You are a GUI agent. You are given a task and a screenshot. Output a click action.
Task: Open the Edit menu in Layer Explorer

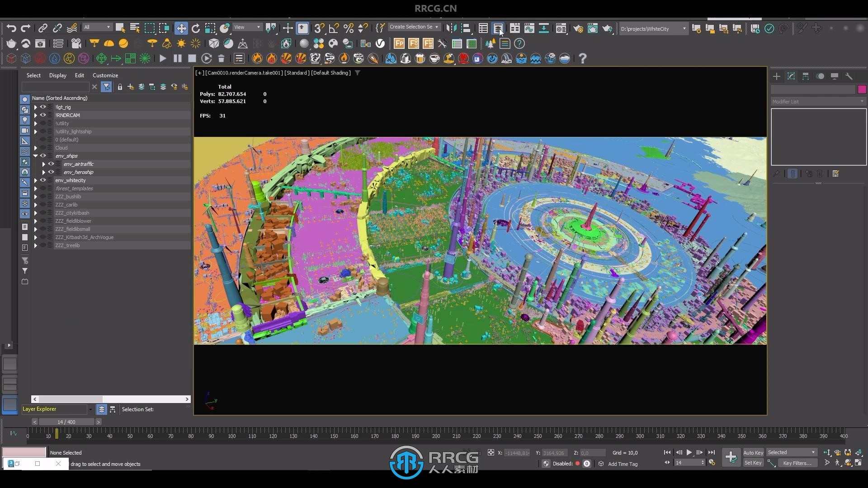click(x=80, y=75)
